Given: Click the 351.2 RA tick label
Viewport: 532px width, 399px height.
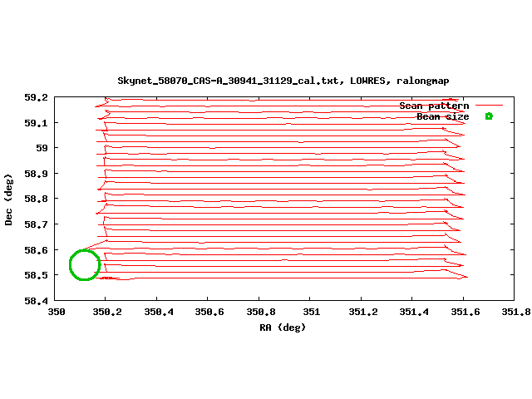Looking at the screenshot, I should pyautogui.click(x=363, y=312).
